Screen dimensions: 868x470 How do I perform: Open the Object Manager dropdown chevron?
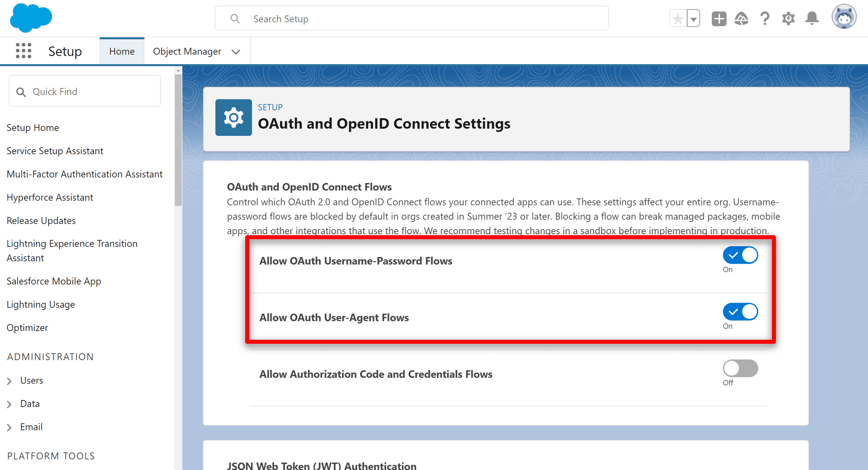tap(236, 51)
